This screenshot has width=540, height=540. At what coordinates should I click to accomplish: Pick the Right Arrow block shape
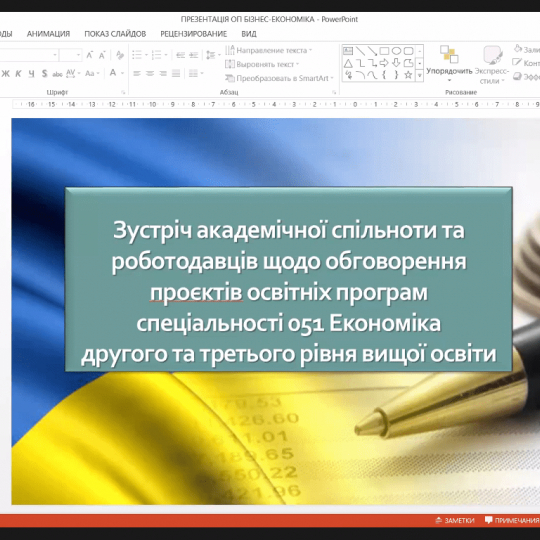[384, 63]
